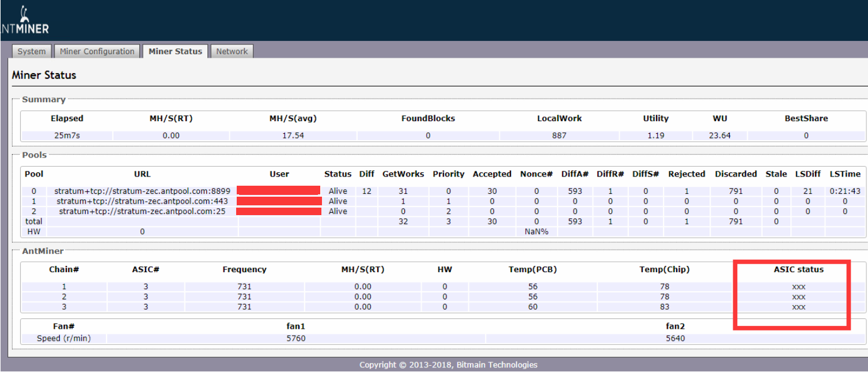868x372 pixels.
Task: Click the AntMiner logo
Action: [24, 20]
